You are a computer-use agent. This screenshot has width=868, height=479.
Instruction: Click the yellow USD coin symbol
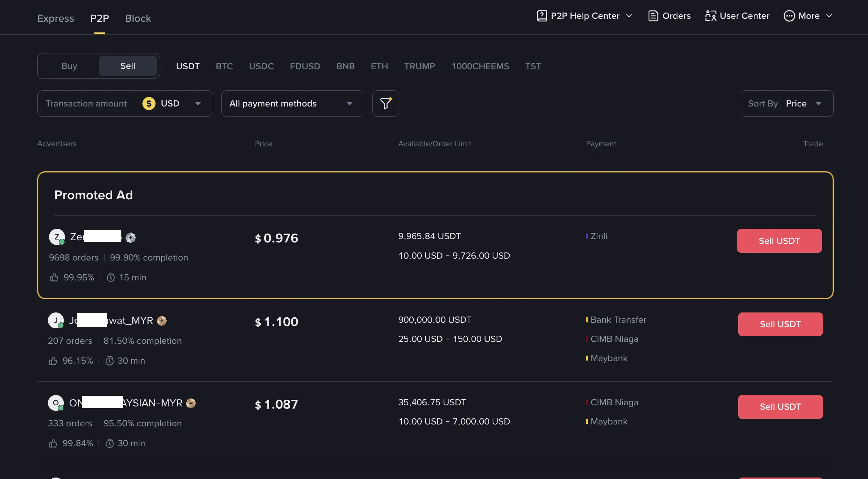coord(149,104)
